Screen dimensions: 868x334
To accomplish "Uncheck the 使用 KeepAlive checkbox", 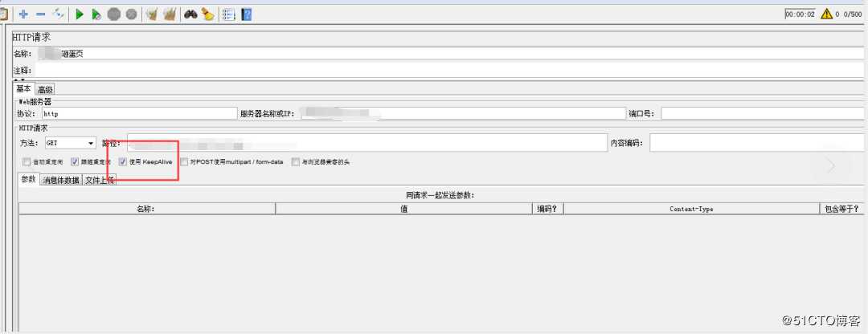I will coord(123,162).
